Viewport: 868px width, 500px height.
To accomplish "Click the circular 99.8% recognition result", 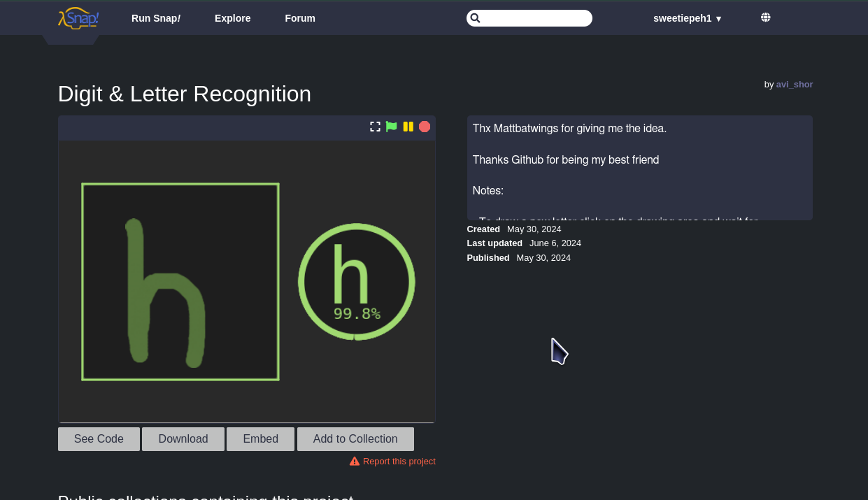I will (x=357, y=282).
